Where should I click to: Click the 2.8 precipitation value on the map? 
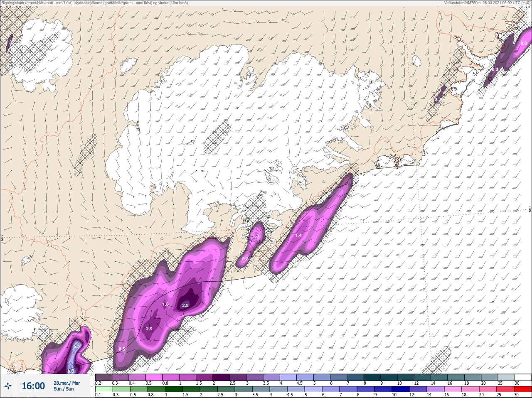pos(185,305)
